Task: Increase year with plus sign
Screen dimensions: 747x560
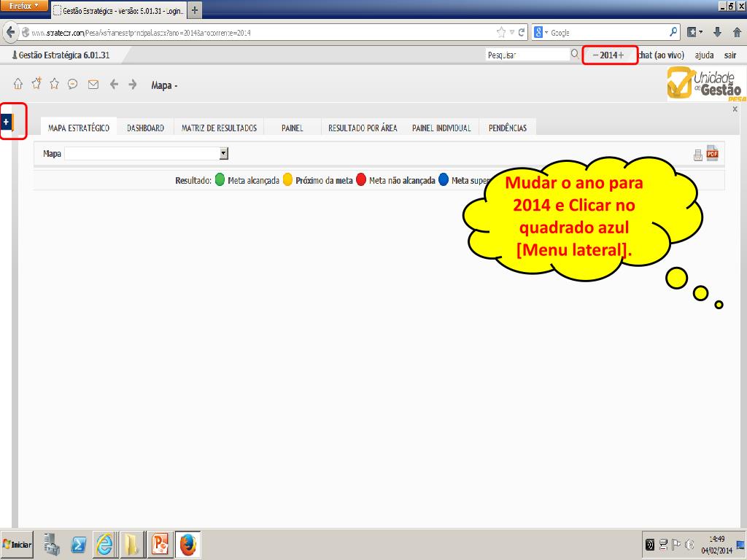Action: 621,55
